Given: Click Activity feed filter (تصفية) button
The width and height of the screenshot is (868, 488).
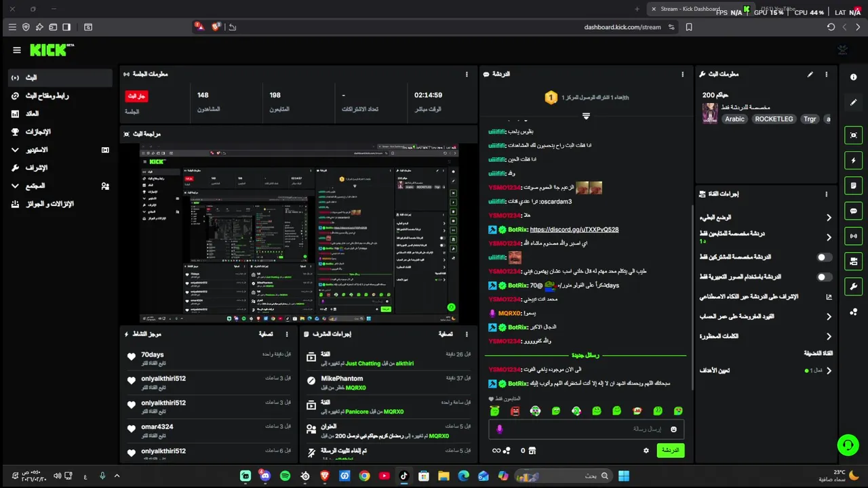Looking at the screenshot, I should pos(266,334).
